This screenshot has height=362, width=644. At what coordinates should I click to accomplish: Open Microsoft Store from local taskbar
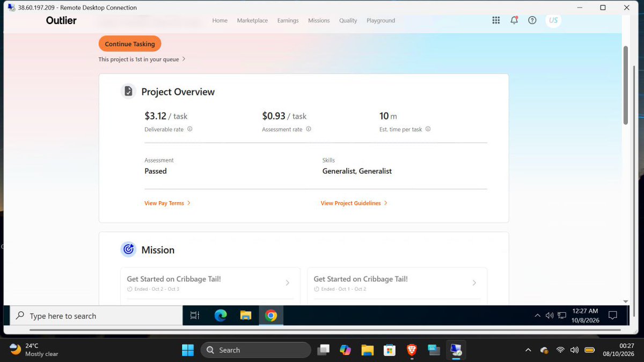point(389,350)
